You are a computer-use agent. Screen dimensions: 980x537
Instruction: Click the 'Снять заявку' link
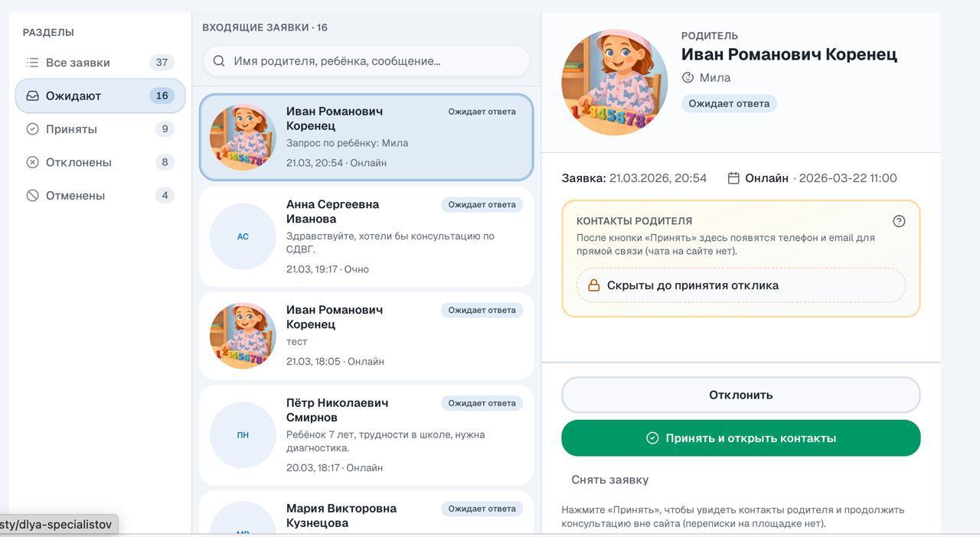609,479
